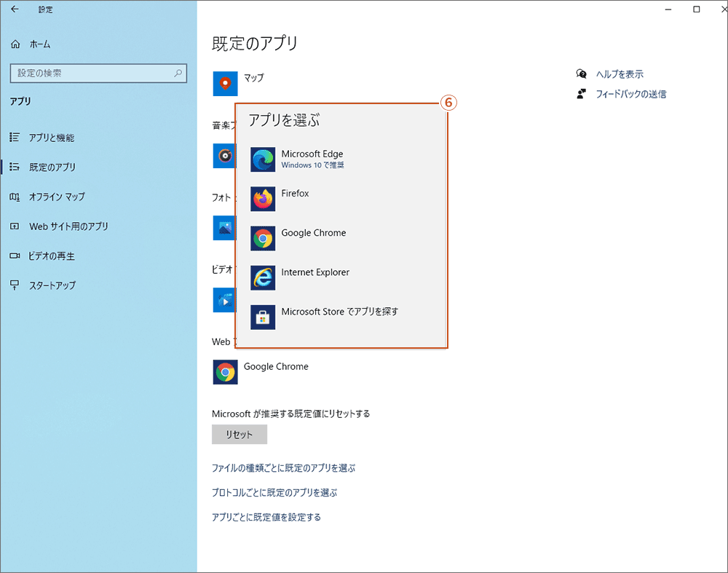728x573 pixels.
Task: Choose Internet Explorer from the app list
Action: (341, 278)
